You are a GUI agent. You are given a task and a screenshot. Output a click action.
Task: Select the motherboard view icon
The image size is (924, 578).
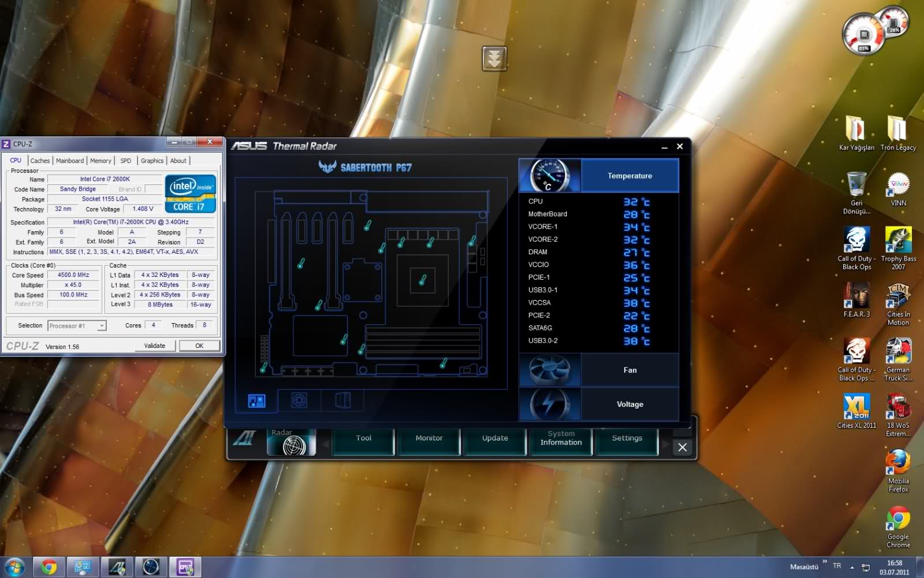(x=256, y=401)
